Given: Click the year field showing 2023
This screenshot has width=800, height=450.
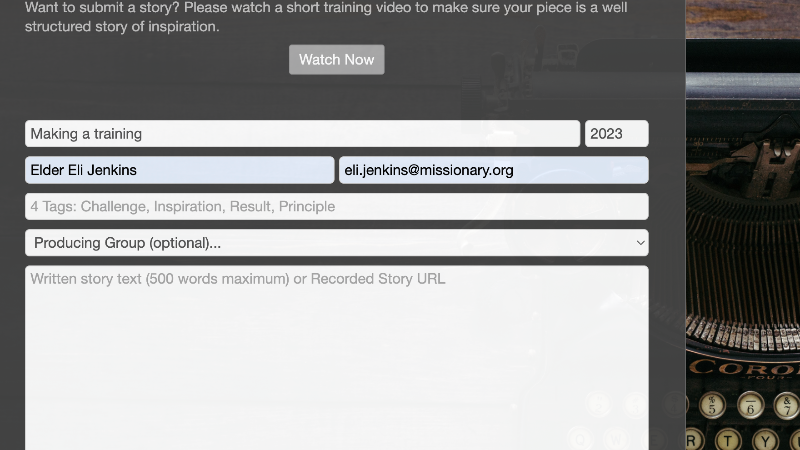Looking at the screenshot, I should pyautogui.click(x=616, y=134).
